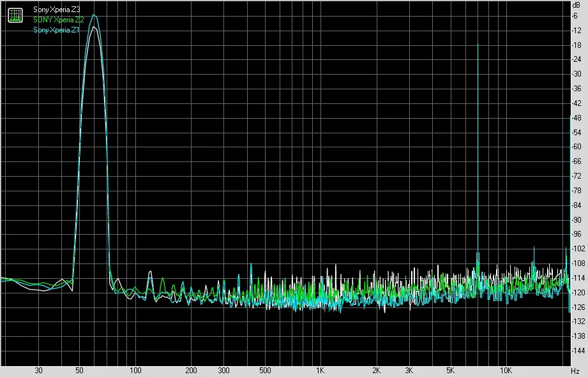Click the 1K frequency axis label
The image size is (588, 377).
pyautogui.click(x=320, y=371)
